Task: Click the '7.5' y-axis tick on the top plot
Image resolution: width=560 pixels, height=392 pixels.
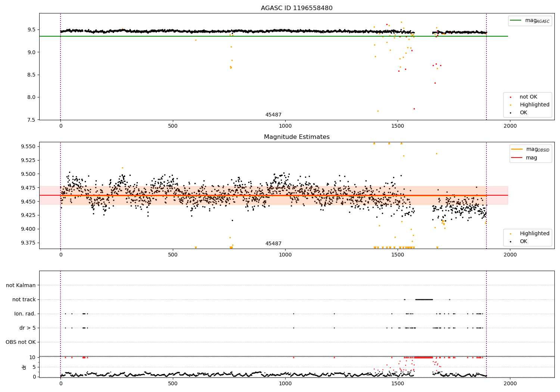Action: pyautogui.click(x=31, y=120)
